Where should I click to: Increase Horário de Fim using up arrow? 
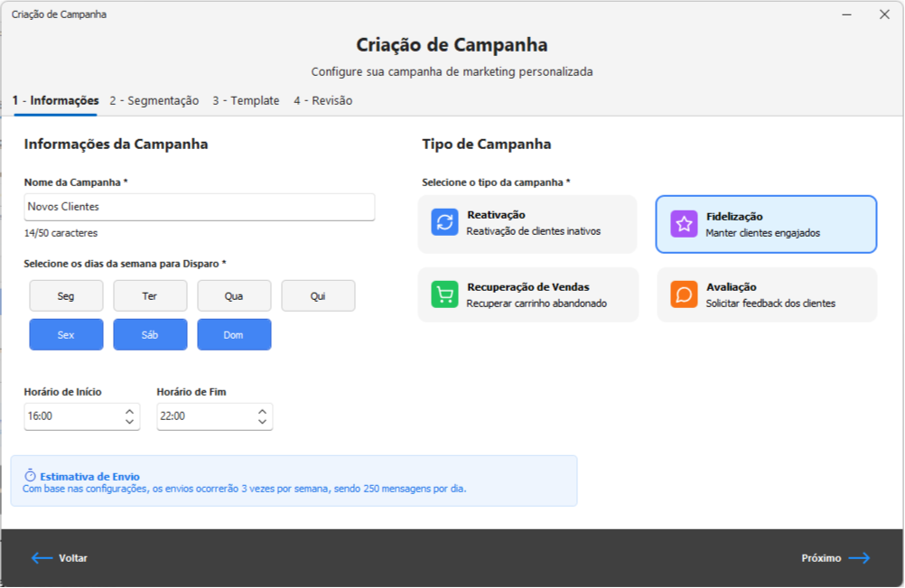pyautogui.click(x=262, y=411)
